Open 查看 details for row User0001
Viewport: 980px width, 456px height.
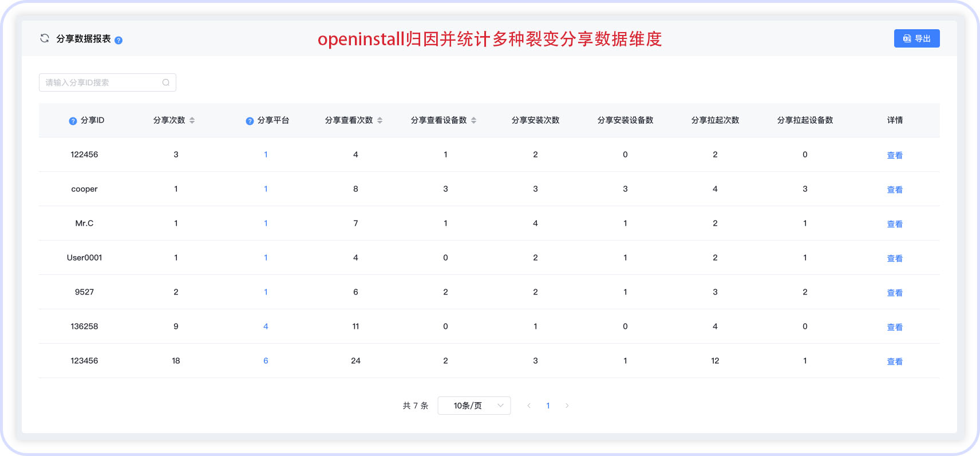point(895,258)
